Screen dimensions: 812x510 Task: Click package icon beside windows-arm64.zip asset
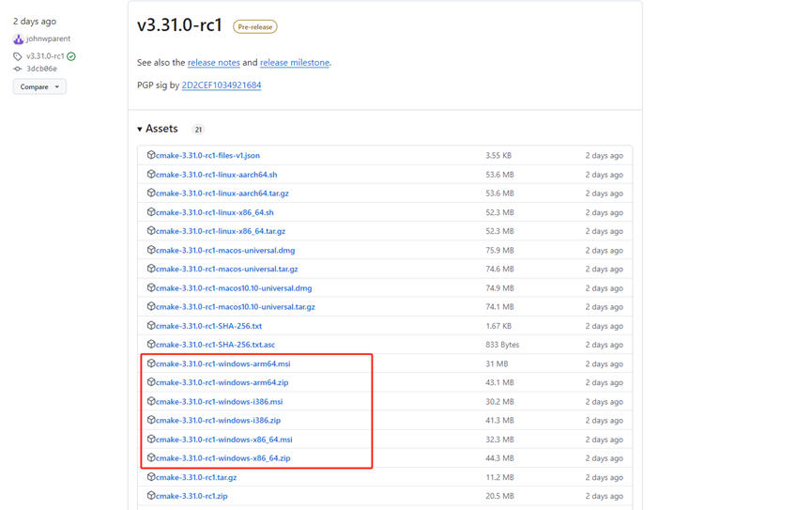[x=151, y=381]
